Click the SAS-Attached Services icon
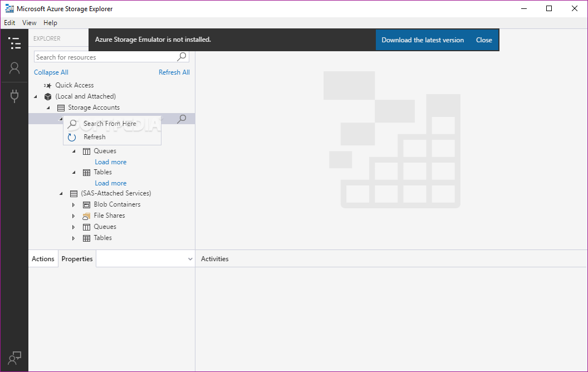Image resolution: width=588 pixels, height=372 pixels. click(74, 194)
